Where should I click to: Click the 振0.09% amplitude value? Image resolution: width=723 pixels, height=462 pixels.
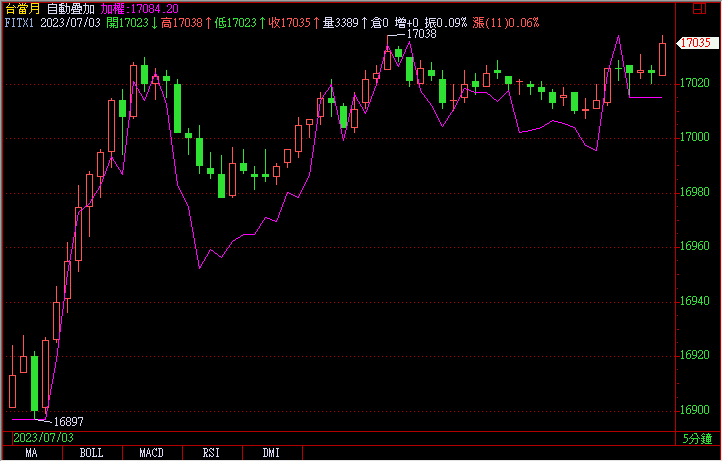(446, 23)
